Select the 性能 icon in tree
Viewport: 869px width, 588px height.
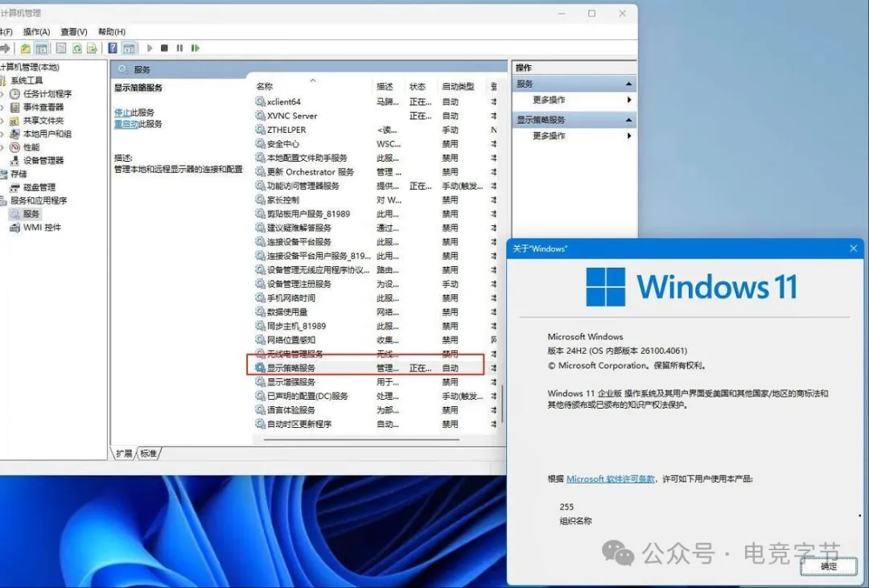point(15,147)
